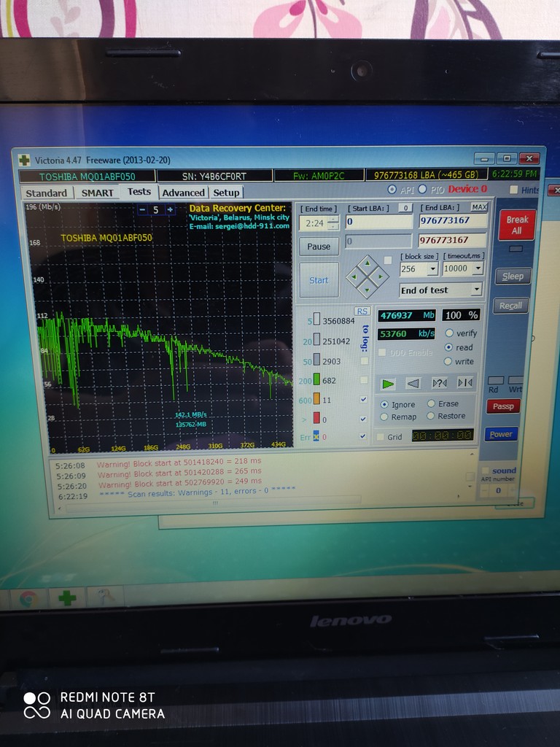Click the Start scan button
This screenshot has height=747, width=560.
tap(319, 280)
